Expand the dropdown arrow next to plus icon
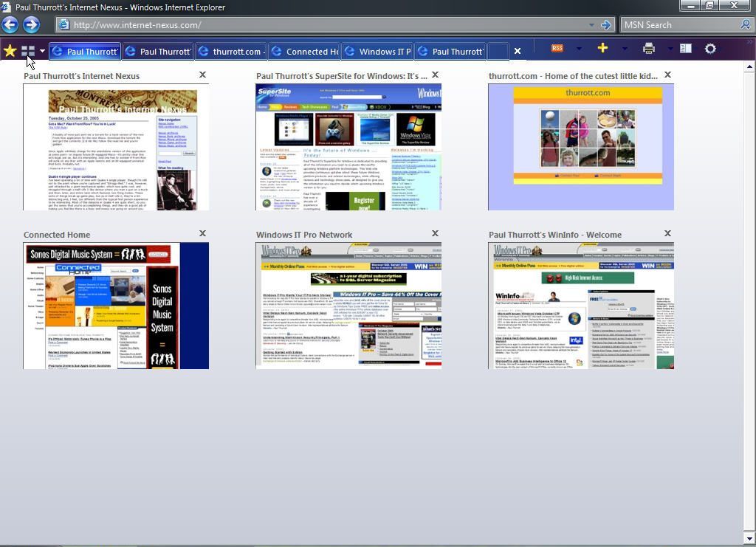The height and width of the screenshot is (547, 756). pyautogui.click(x=625, y=48)
